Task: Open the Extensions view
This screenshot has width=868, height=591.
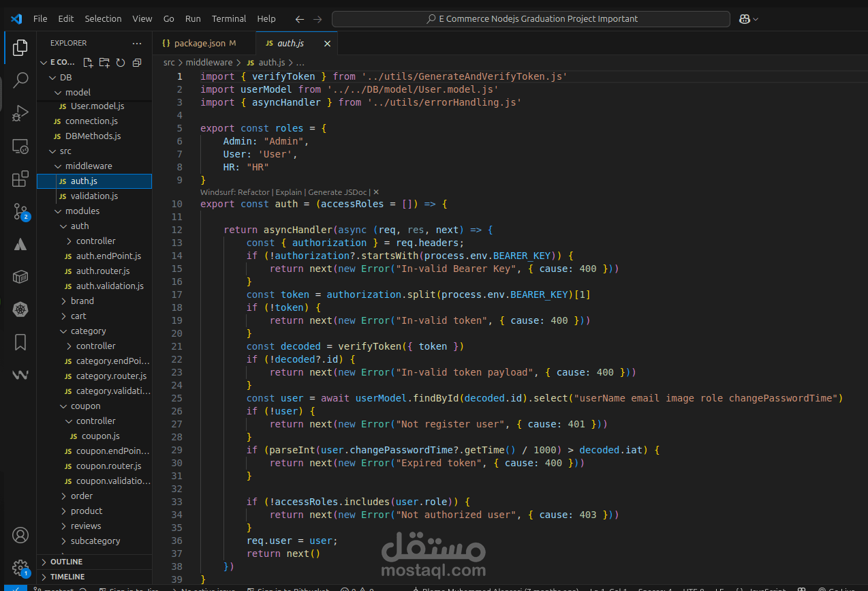Action: pyautogui.click(x=20, y=179)
